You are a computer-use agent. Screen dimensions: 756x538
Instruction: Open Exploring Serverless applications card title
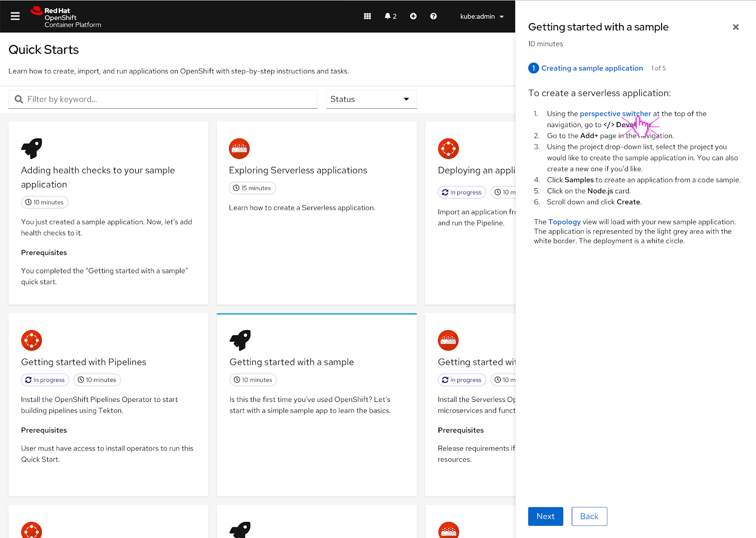click(298, 170)
